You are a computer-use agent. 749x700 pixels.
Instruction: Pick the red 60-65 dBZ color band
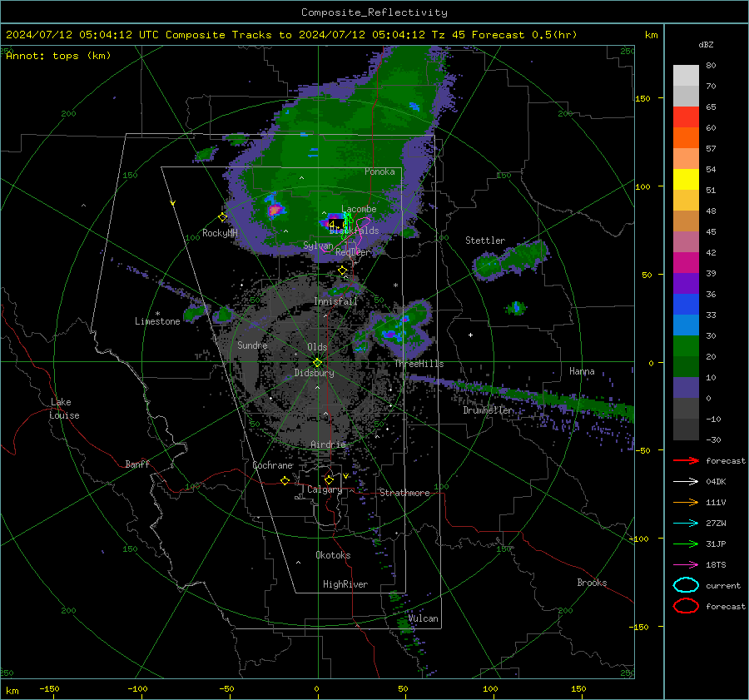click(686, 117)
